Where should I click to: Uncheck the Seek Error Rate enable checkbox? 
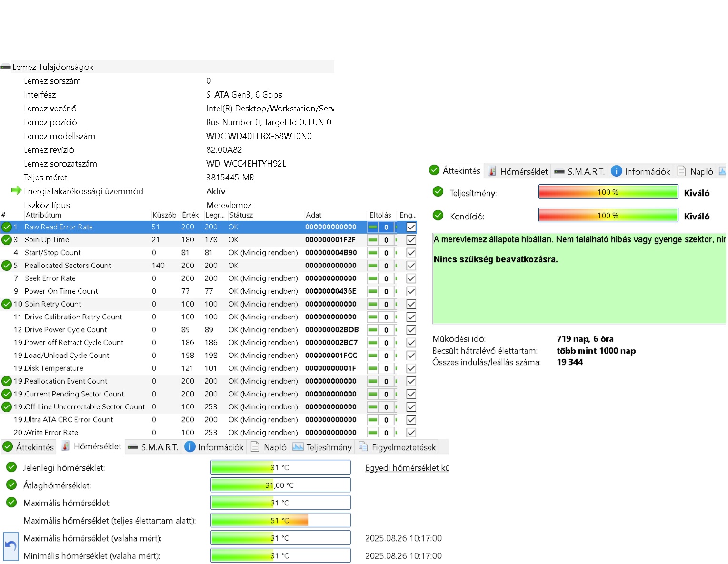[x=411, y=278]
